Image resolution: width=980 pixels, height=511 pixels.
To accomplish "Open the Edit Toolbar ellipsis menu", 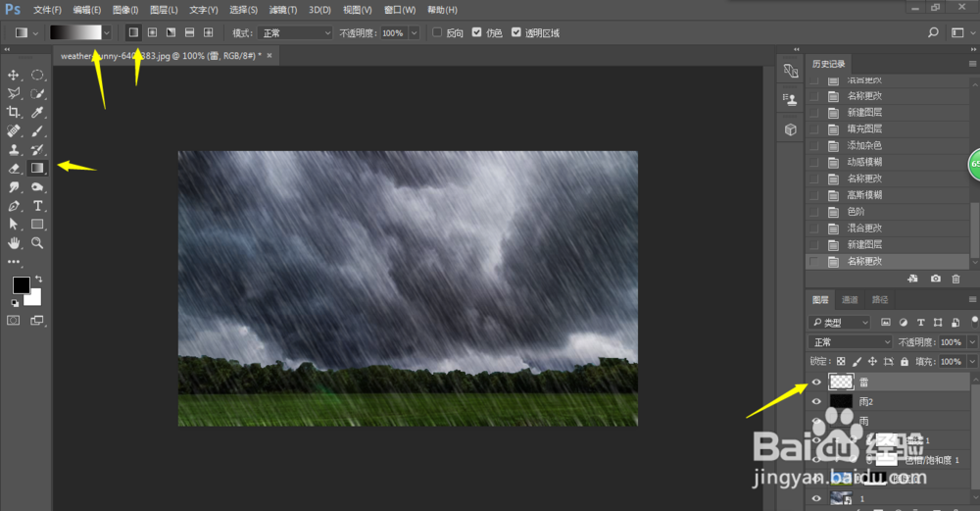I will coord(13,262).
